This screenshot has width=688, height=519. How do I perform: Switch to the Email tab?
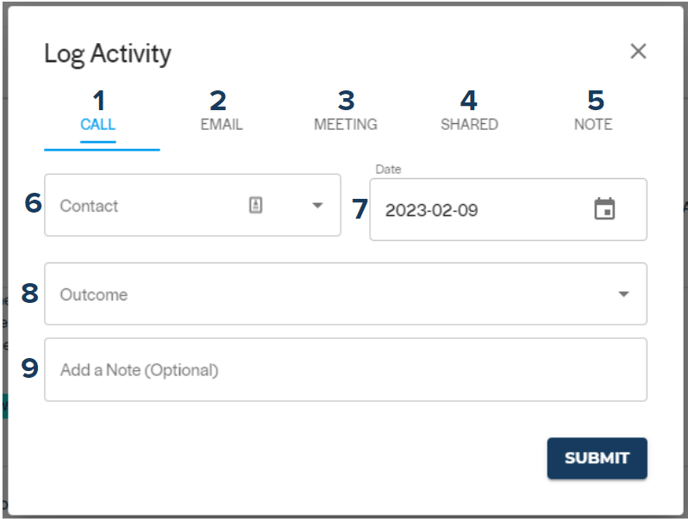(221, 125)
